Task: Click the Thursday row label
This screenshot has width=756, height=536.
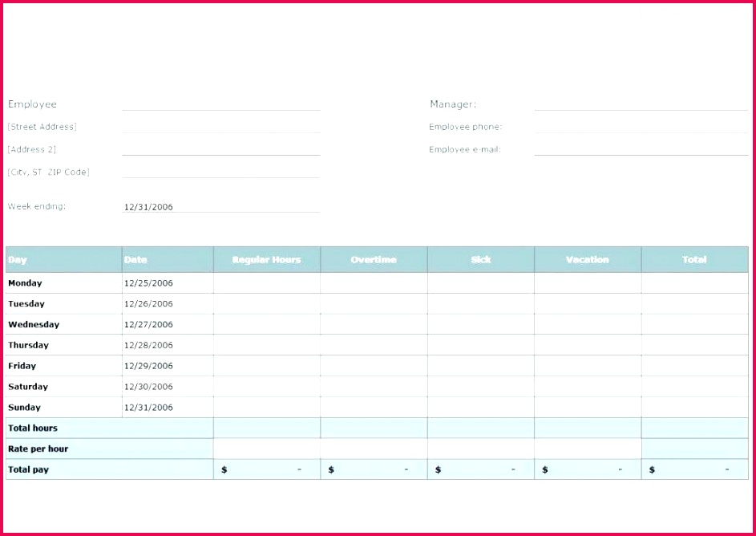Action: point(28,346)
